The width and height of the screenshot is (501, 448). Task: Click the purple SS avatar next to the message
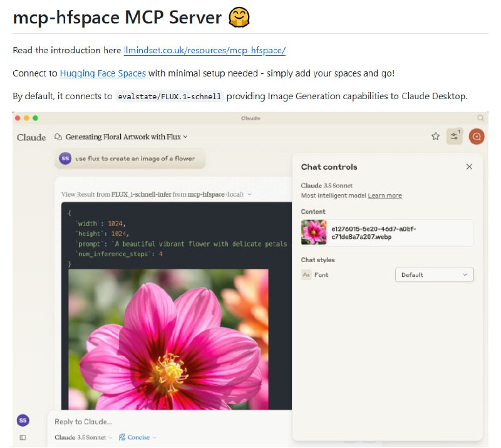[65, 160]
